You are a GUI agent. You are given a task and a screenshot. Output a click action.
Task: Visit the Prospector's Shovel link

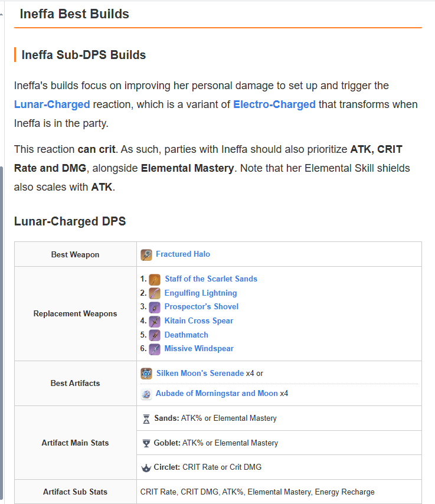201,307
